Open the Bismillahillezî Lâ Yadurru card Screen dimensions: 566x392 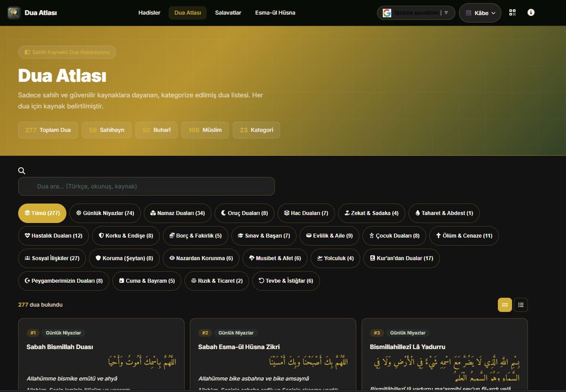click(445, 355)
